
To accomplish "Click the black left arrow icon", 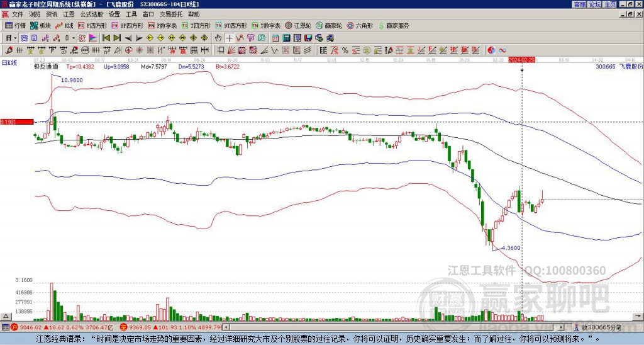I will [128, 38].
